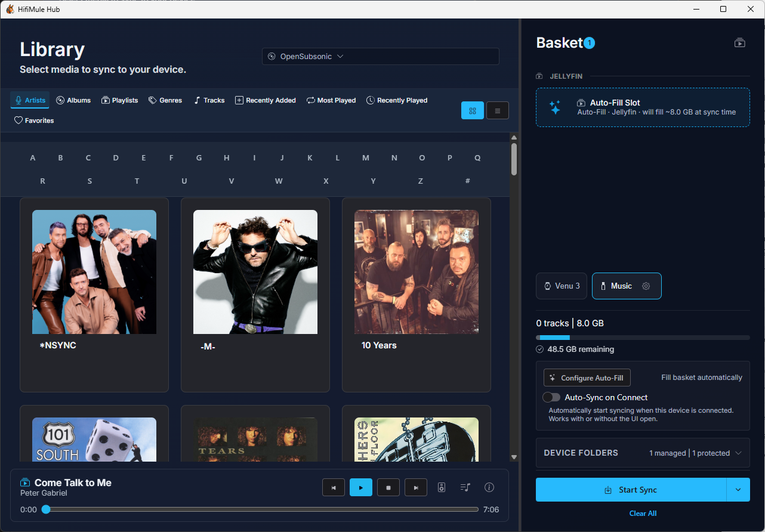Viewport: 765px width, 532px height.
Task: Click the Clear All link
Action: click(x=643, y=514)
